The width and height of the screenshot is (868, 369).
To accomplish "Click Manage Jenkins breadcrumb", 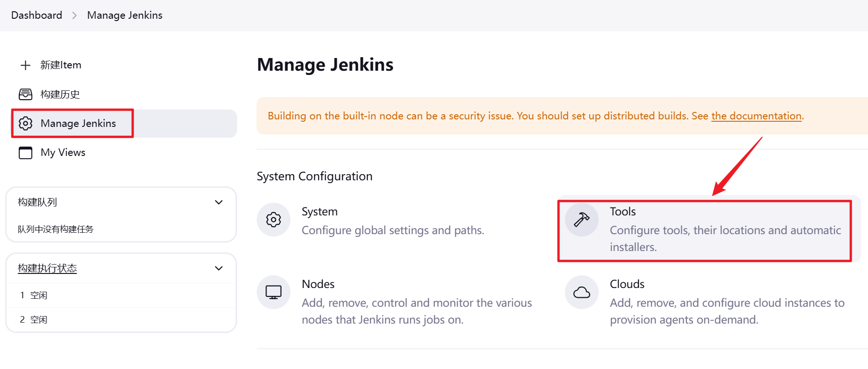I will (x=125, y=15).
